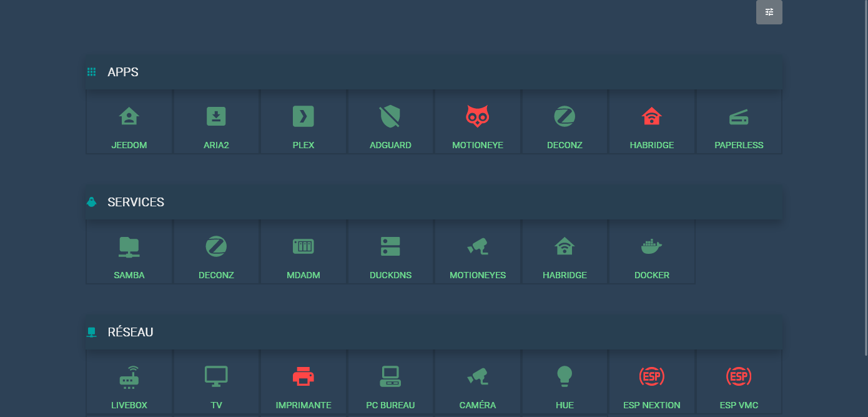The image size is (868, 417).
Task: Click the TV label
Action: click(x=216, y=405)
